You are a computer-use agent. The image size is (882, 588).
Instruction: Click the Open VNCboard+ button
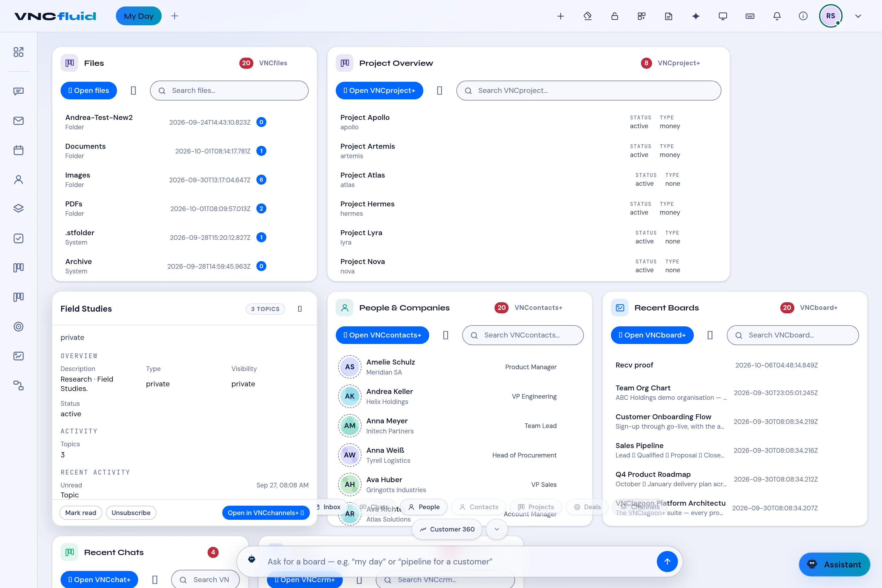[x=652, y=335]
